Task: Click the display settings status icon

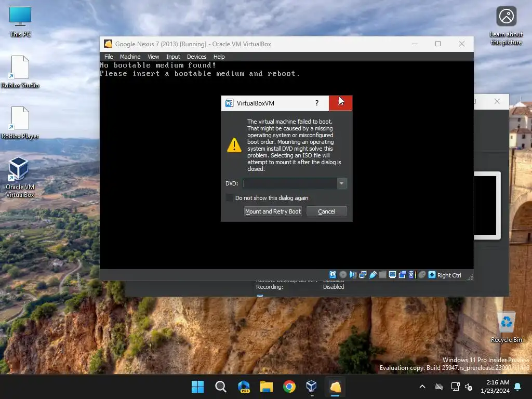Action: [393, 275]
